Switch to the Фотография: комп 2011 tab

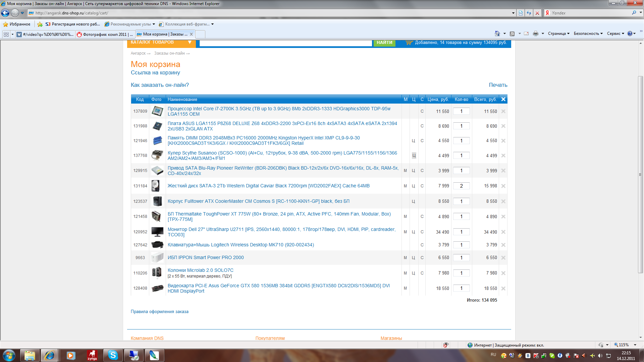(x=105, y=34)
